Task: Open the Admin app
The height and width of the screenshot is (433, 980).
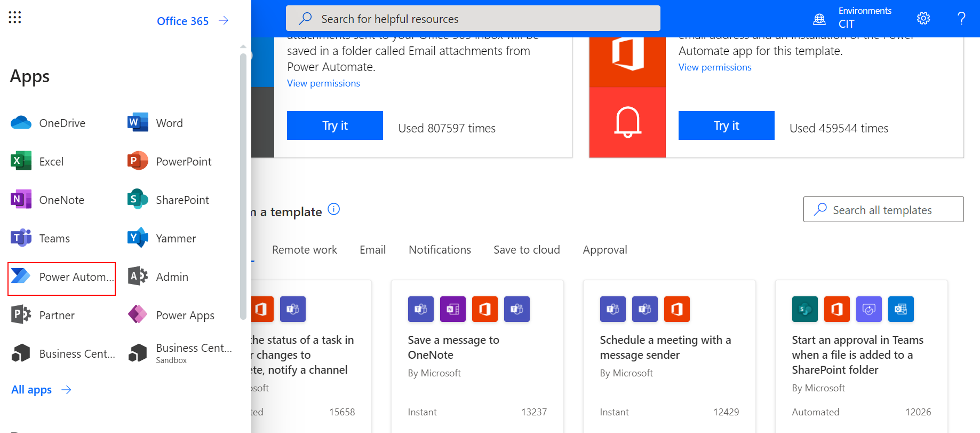Action: tap(158, 277)
